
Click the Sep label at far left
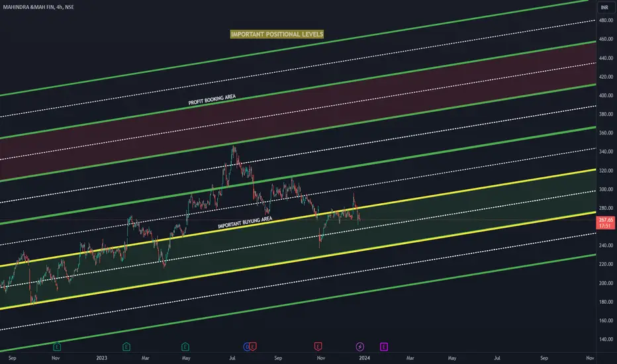click(x=12, y=358)
